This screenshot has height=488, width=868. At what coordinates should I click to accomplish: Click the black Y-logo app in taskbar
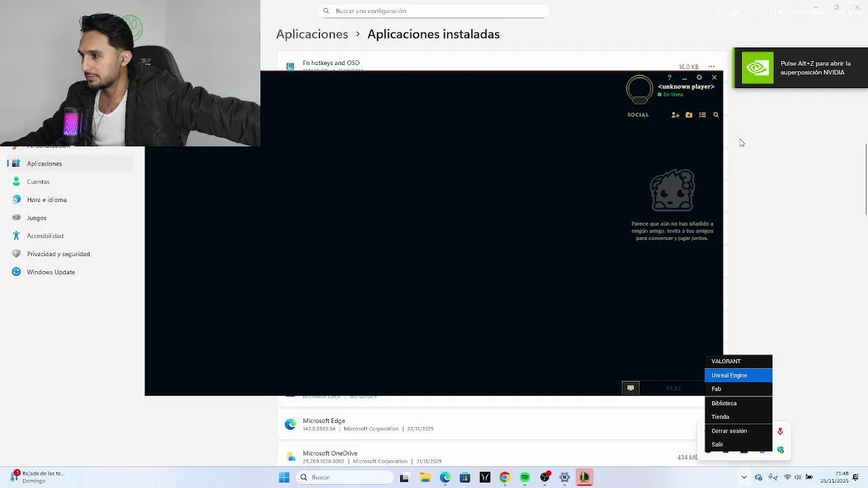pyautogui.click(x=485, y=477)
